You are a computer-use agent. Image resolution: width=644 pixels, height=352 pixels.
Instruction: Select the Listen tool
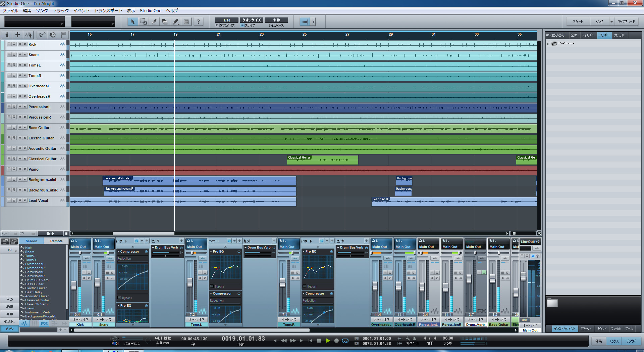click(186, 22)
